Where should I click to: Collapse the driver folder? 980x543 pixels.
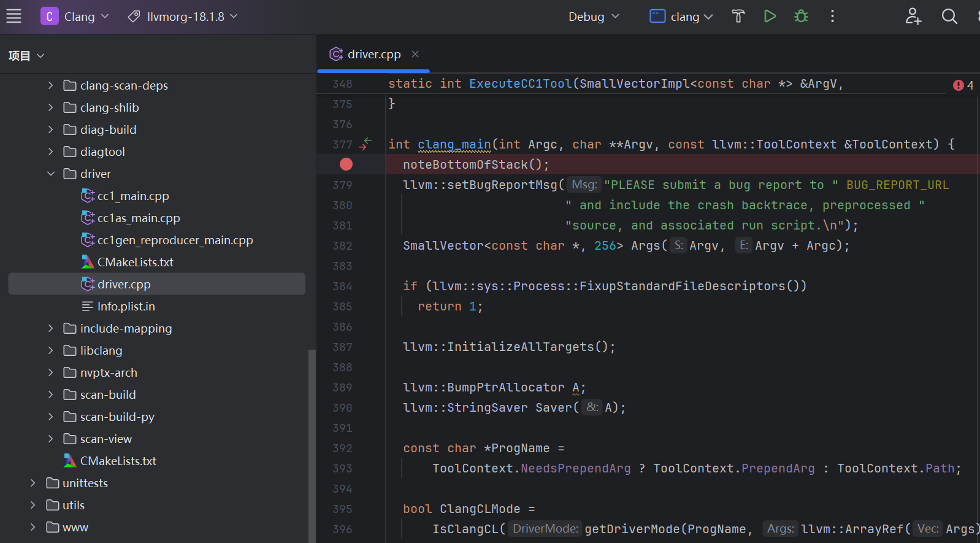[51, 174]
